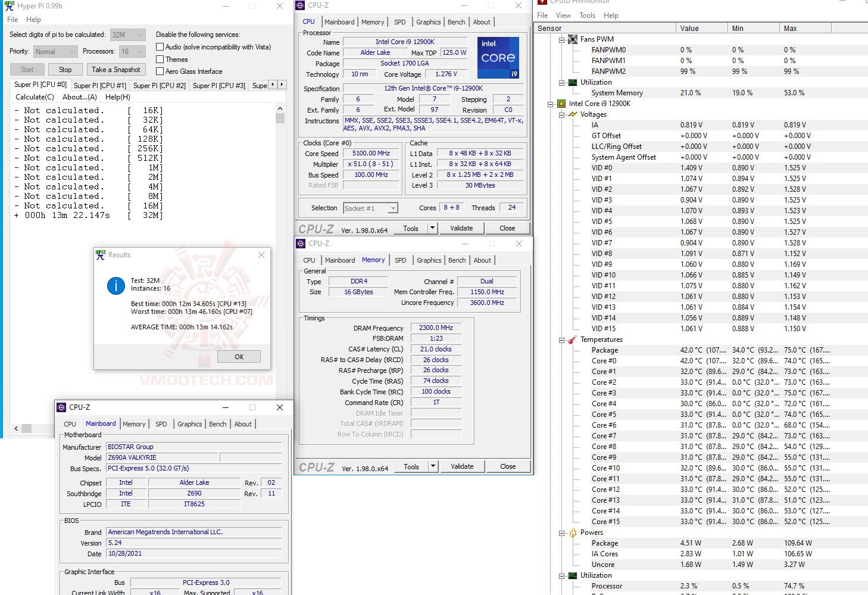Collapse the Temperatures node in HWMonitor
The height and width of the screenshot is (595, 868).
561,340
